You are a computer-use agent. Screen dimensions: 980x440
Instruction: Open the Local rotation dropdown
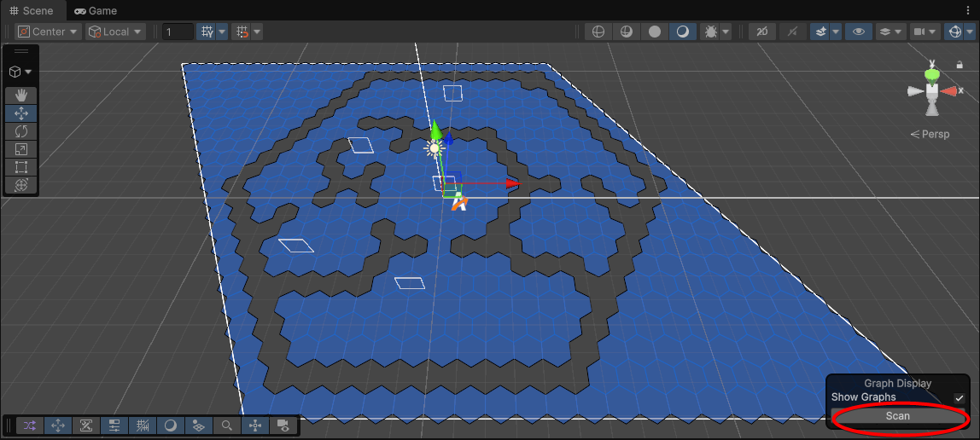coord(115,32)
